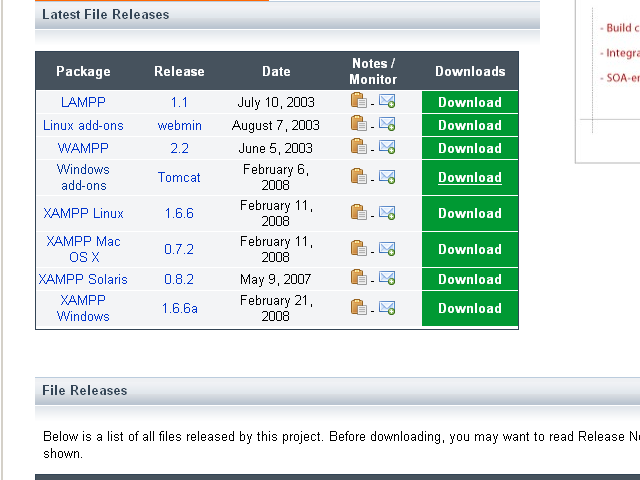Click monitor envelope icon in WAMPP row

[387, 147]
